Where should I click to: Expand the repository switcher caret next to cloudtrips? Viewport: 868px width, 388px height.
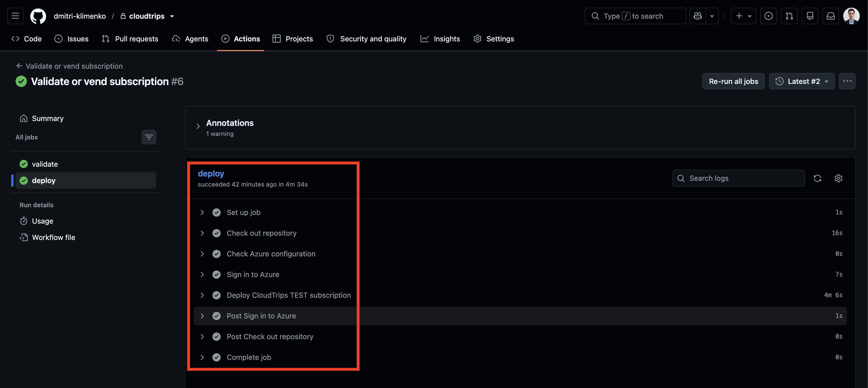click(x=172, y=16)
